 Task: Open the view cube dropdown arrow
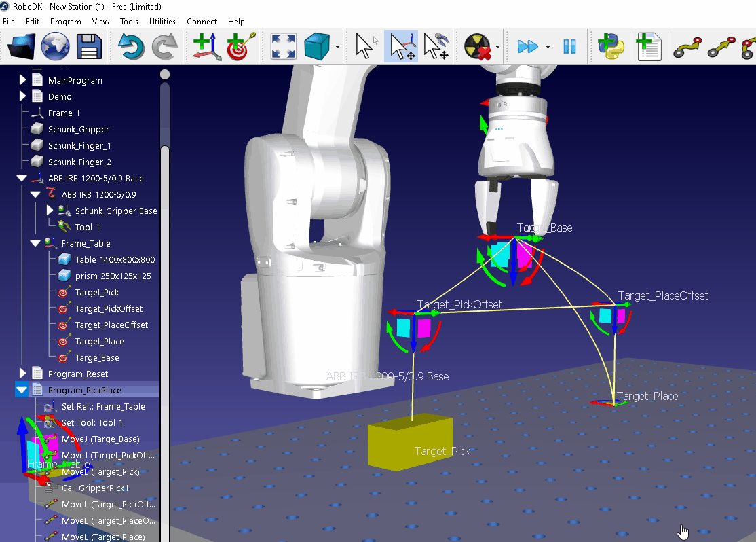click(x=337, y=47)
